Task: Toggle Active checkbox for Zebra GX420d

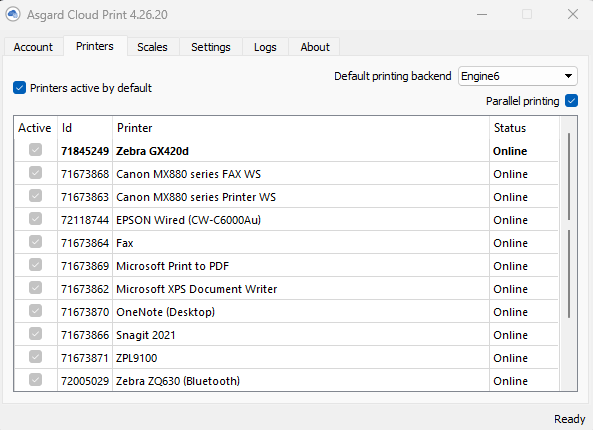Action: coord(36,150)
